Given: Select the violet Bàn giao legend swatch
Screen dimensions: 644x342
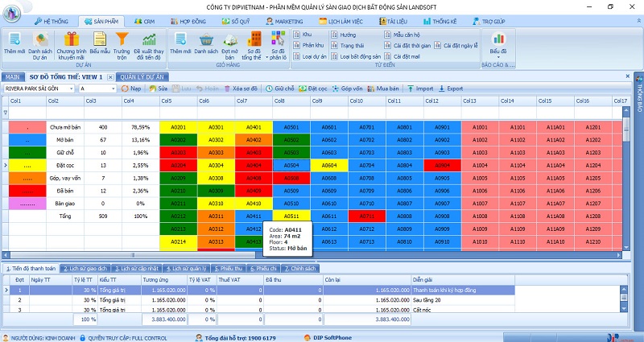Looking at the screenshot, I should pyautogui.click(x=28, y=204).
